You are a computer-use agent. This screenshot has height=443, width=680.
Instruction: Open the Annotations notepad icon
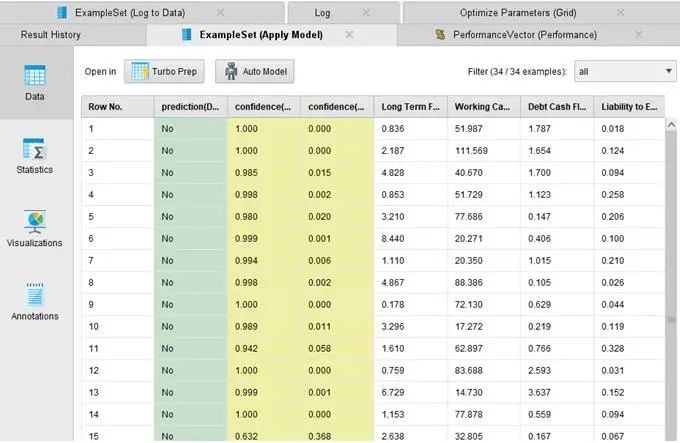[35, 295]
